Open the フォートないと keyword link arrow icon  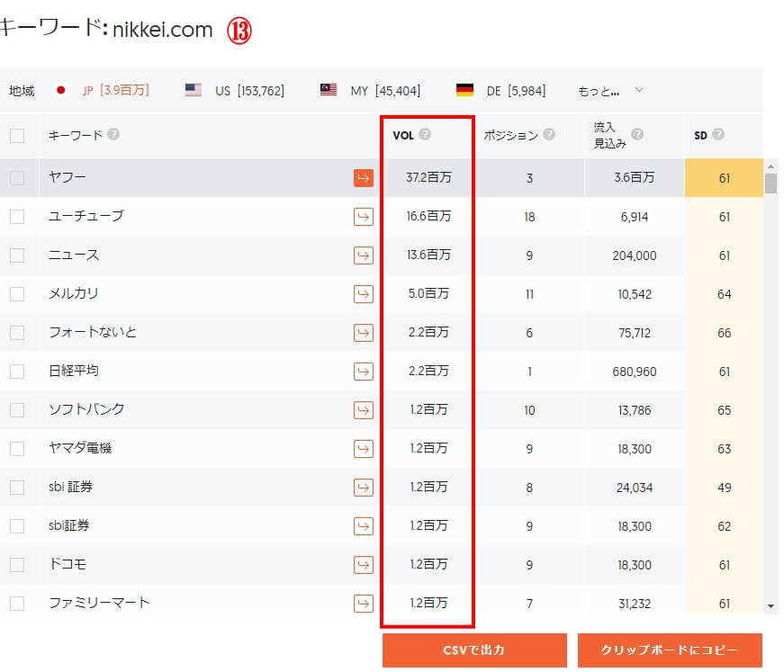click(x=364, y=333)
